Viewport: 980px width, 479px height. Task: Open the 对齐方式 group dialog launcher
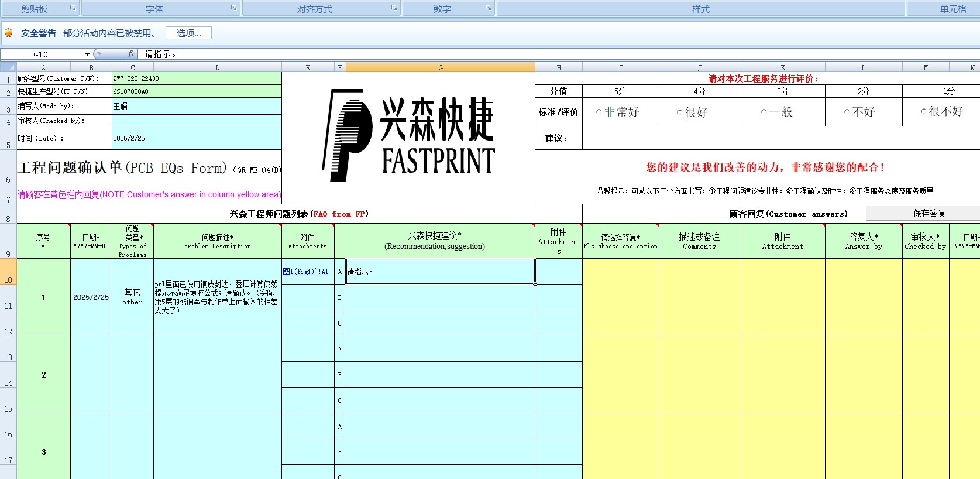point(394,8)
